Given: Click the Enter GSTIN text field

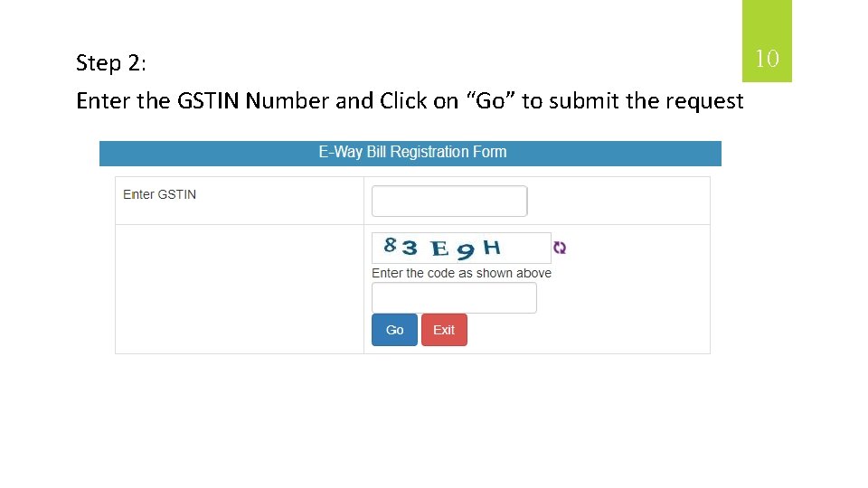Looking at the screenshot, I should [x=449, y=201].
